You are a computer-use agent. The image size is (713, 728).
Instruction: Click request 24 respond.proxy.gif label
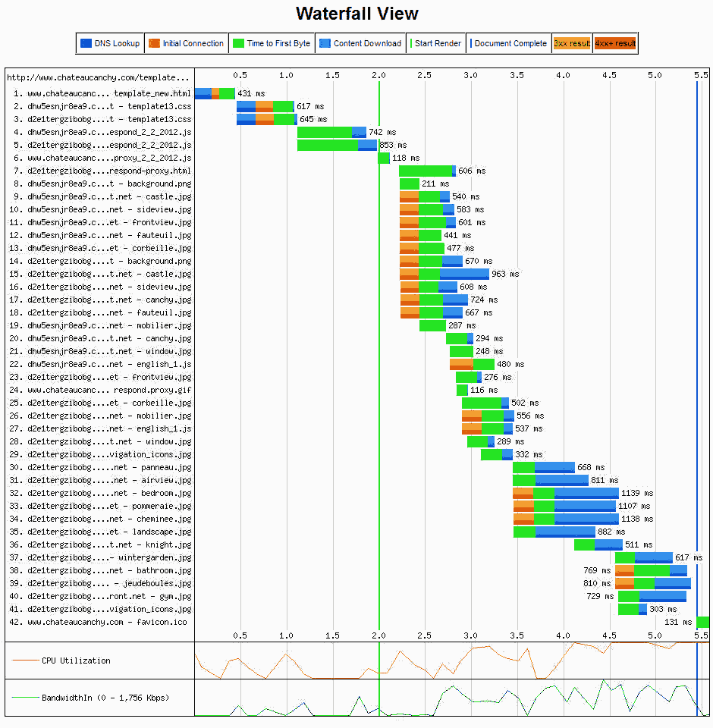pyautogui.click(x=101, y=390)
